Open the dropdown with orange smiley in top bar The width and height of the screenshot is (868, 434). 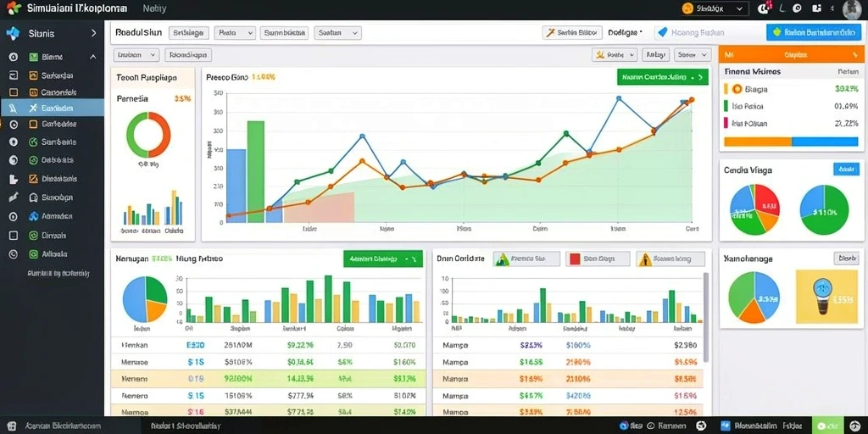(714, 8)
